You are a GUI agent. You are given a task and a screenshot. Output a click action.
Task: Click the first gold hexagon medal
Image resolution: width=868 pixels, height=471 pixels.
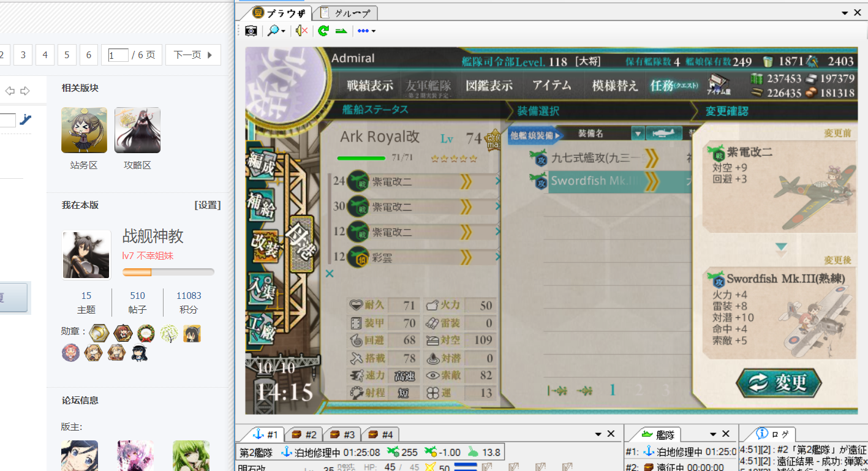(x=99, y=333)
